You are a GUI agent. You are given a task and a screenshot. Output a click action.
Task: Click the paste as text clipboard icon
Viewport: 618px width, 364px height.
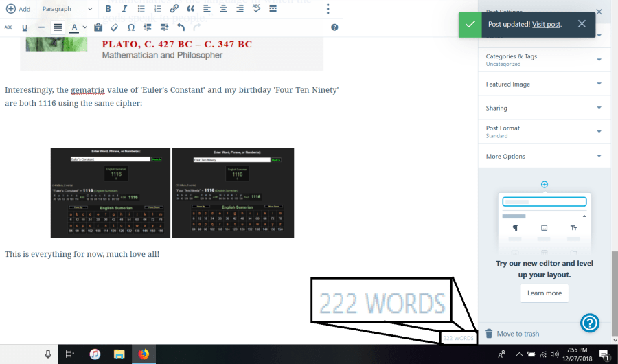pos(98,27)
